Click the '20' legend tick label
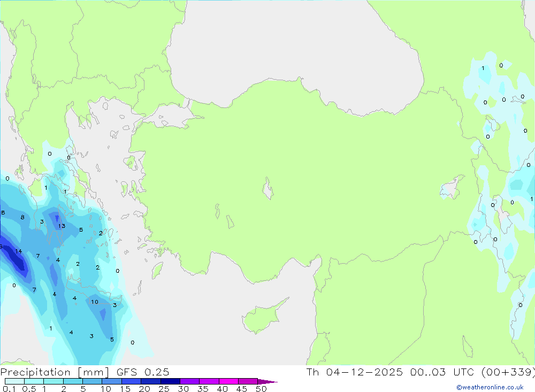This screenshot has width=535, height=392. click(x=144, y=389)
